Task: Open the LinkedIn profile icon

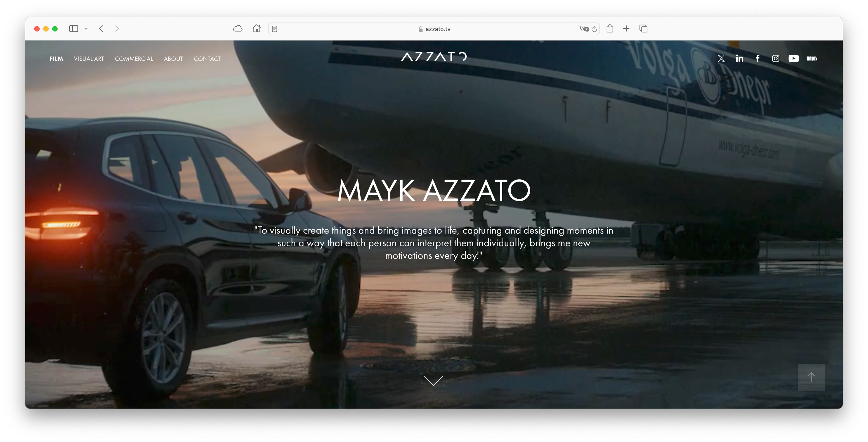Action: point(739,59)
